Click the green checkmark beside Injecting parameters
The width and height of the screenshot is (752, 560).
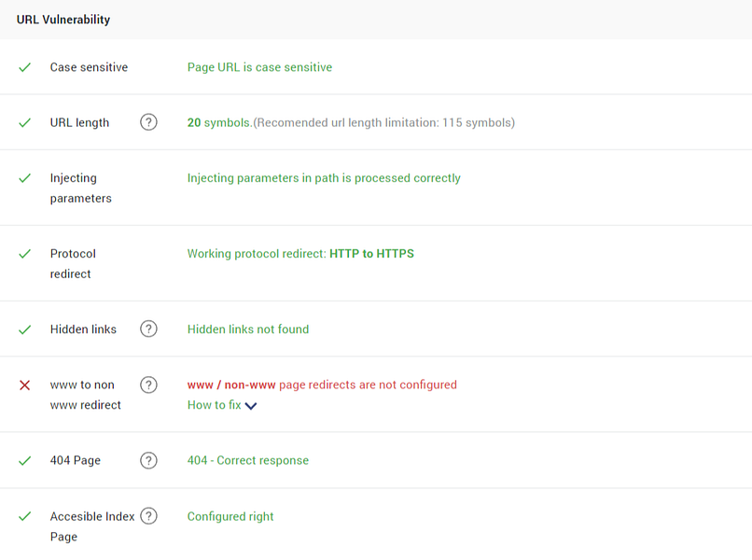tap(25, 177)
